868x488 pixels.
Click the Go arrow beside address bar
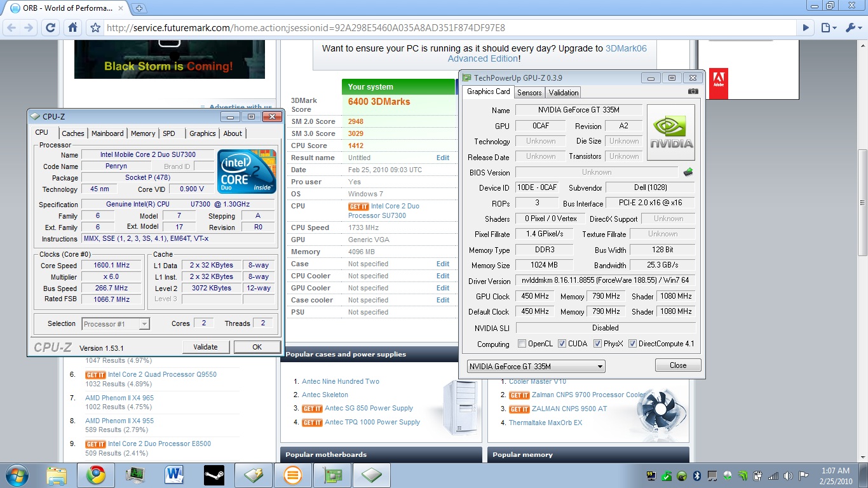(806, 28)
